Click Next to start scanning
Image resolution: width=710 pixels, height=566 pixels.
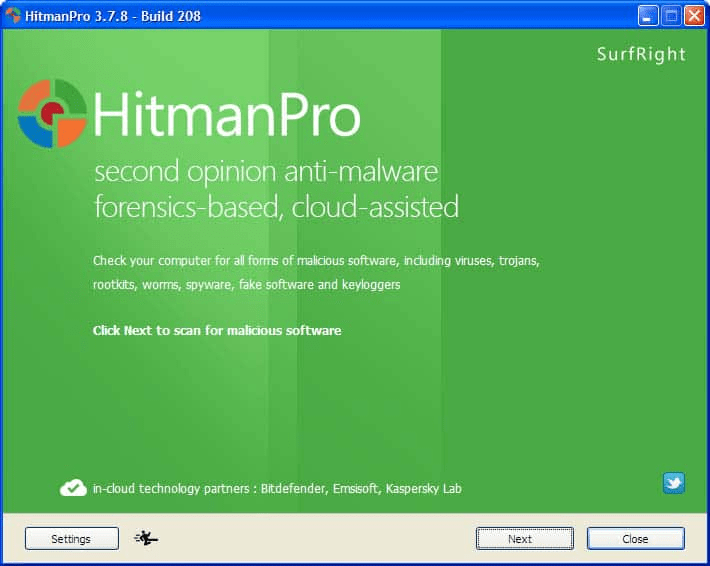(525, 538)
